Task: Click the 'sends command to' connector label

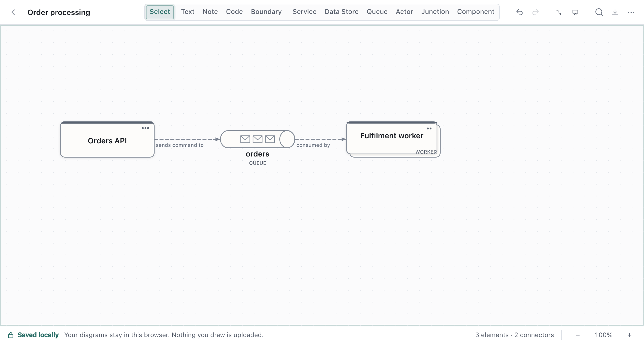Action: point(180,145)
